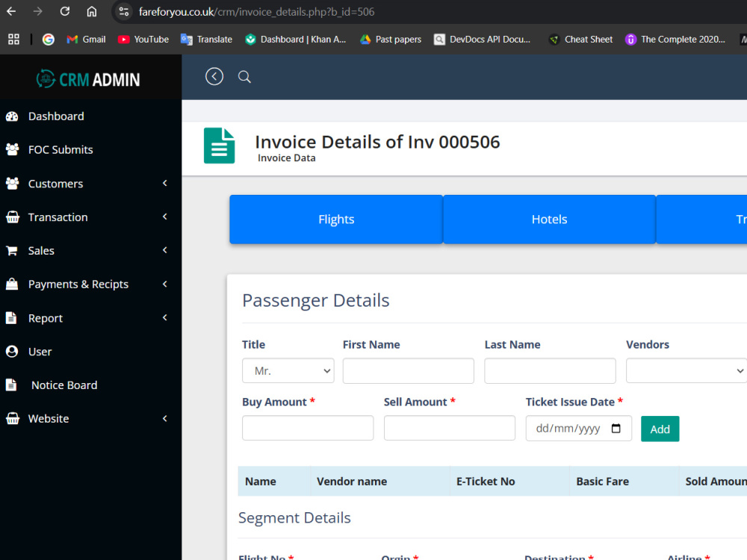The width and height of the screenshot is (747, 560).
Task: Expand the Sales submenu chevron
Action: pyautogui.click(x=165, y=250)
